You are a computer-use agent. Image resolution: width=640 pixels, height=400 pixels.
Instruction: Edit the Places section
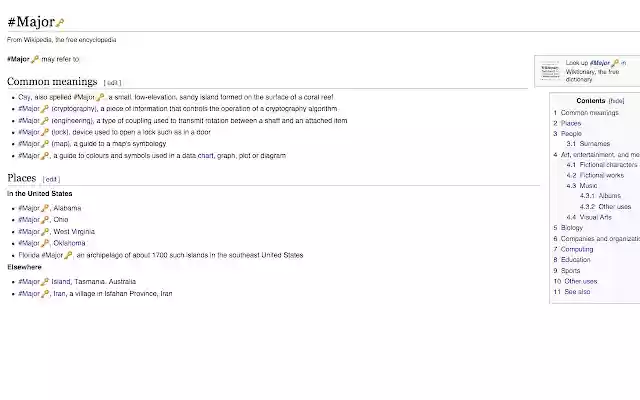(x=51, y=179)
